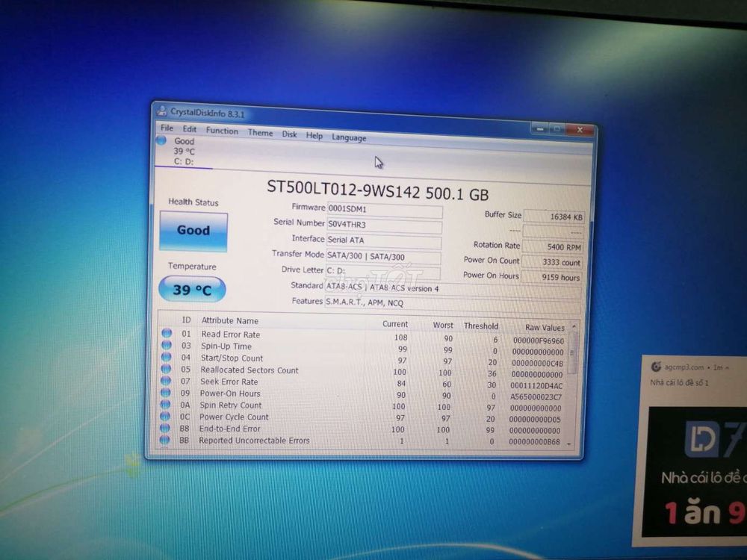Image resolution: width=747 pixels, height=560 pixels.
Task: Click the Attribute Name column header
Action: pyautogui.click(x=229, y=321)
